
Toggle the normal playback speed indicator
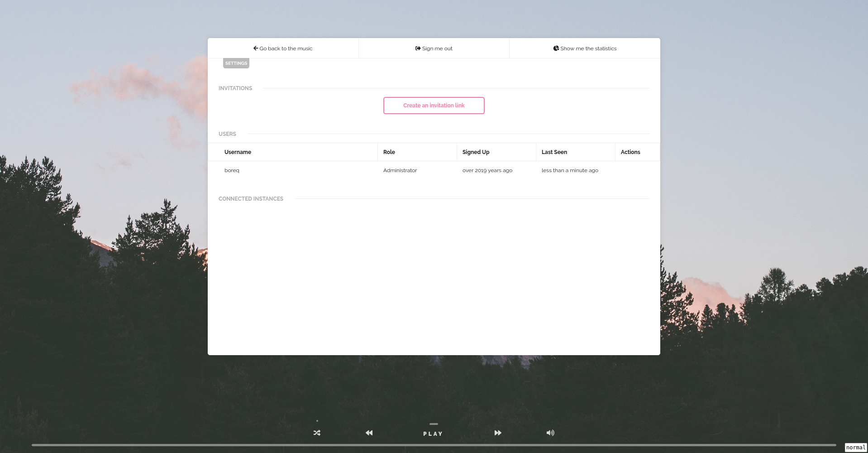[x=856, y=447]
